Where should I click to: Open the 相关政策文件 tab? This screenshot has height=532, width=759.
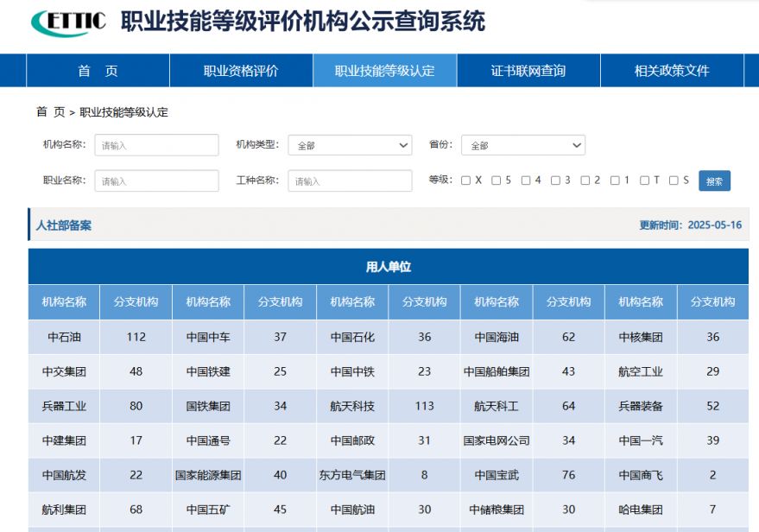pyautogui.click(x=672, y=71)
